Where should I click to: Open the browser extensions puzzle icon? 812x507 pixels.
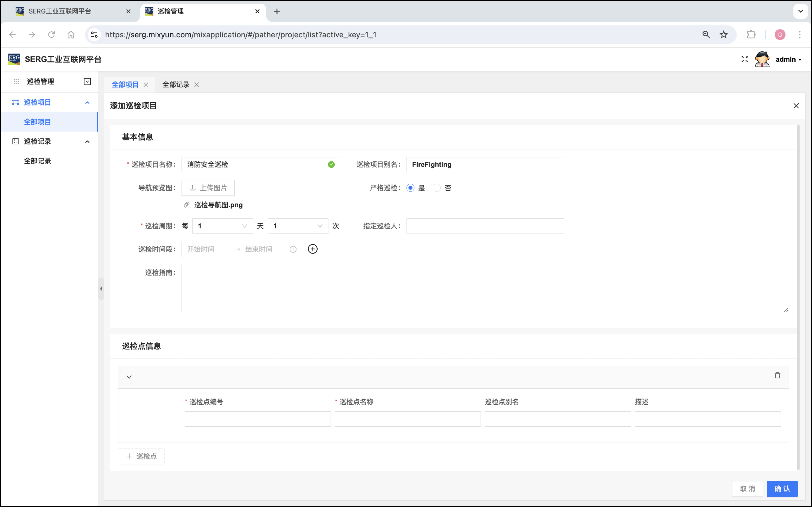coord(751,34)
